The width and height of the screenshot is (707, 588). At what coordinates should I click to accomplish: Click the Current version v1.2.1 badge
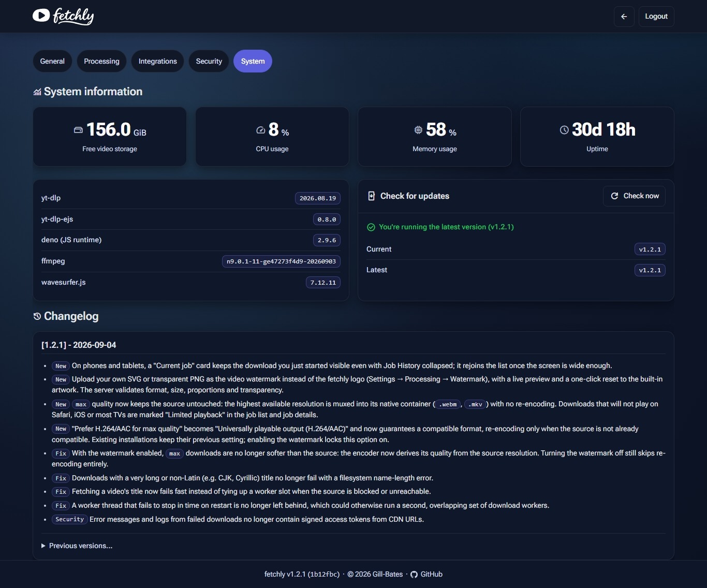tap(650, 249)
